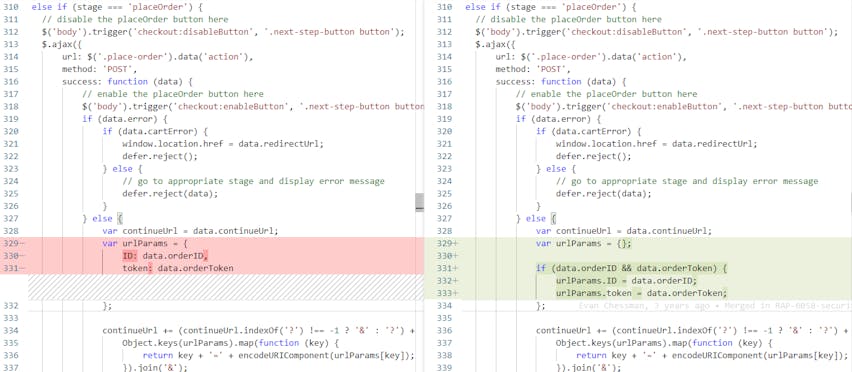Click 'window.location.href' line in the modified pane
The image size is (852, 372).
656,144
